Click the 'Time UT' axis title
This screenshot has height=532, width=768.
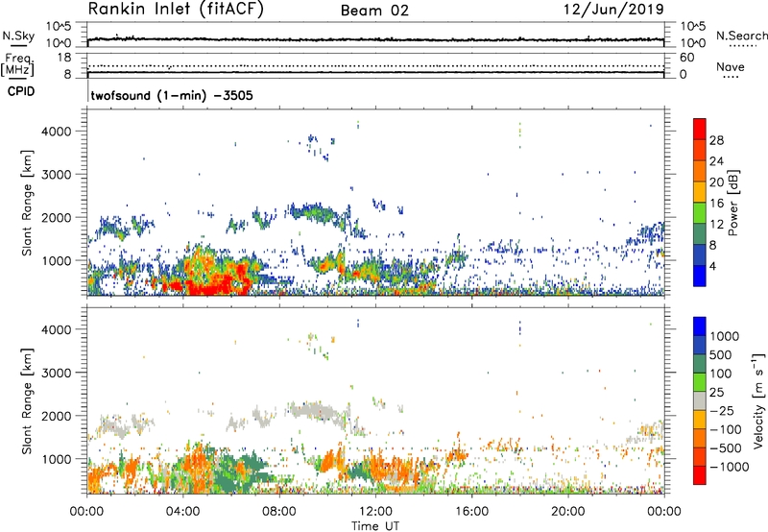(375, 526)
